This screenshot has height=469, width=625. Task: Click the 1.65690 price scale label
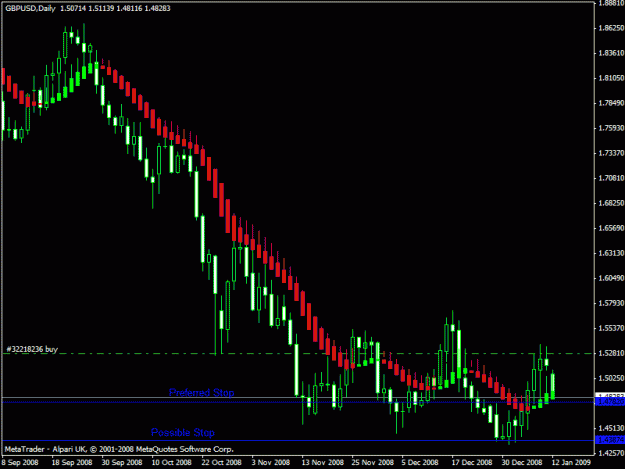611,228
